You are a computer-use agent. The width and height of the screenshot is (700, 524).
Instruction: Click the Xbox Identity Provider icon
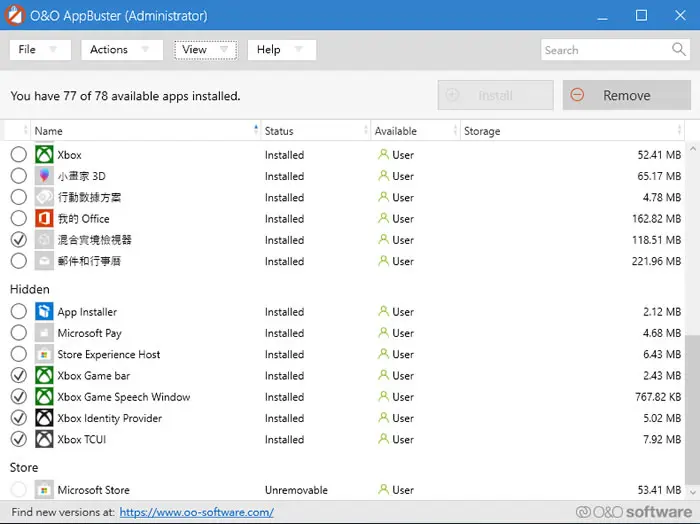click(44, 418)
